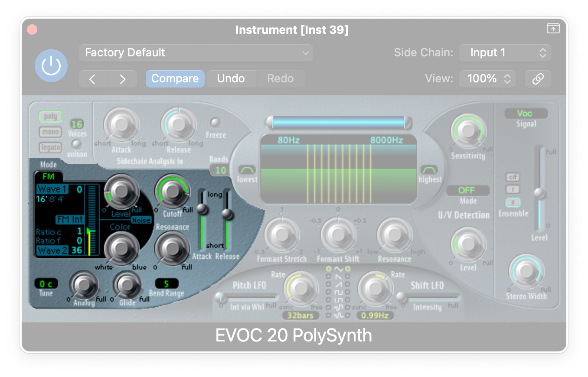Click the filter Resonance knob beside Color
The height and width of the screenshot is (377, 588).
tap(173, 248)
